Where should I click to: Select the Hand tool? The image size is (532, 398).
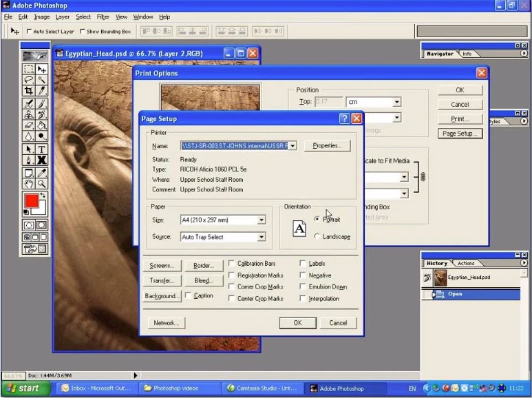(29, 185)
